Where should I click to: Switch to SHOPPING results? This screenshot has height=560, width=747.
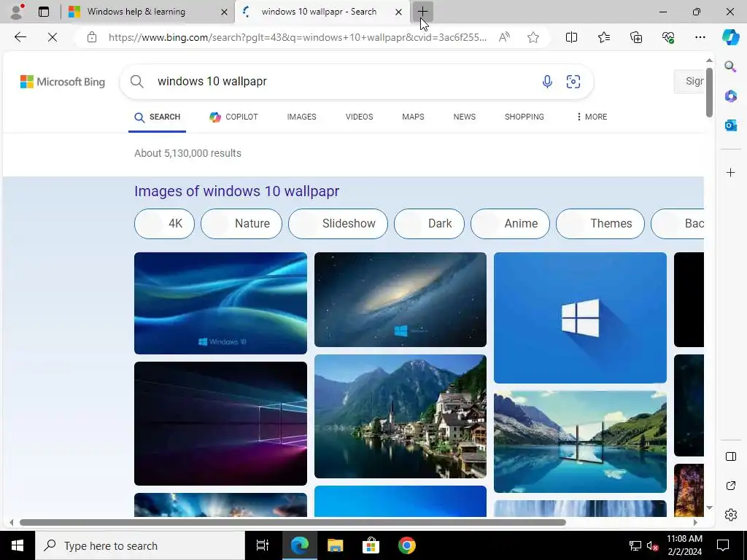[524, 117]
